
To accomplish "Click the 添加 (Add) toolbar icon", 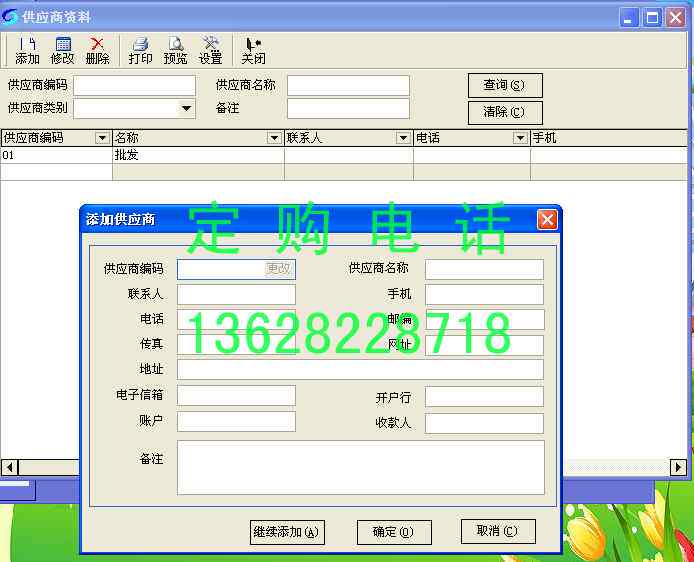I will 27,50.
